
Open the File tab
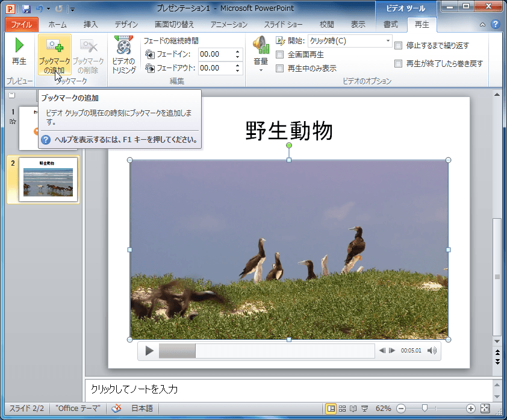[22, 25]
